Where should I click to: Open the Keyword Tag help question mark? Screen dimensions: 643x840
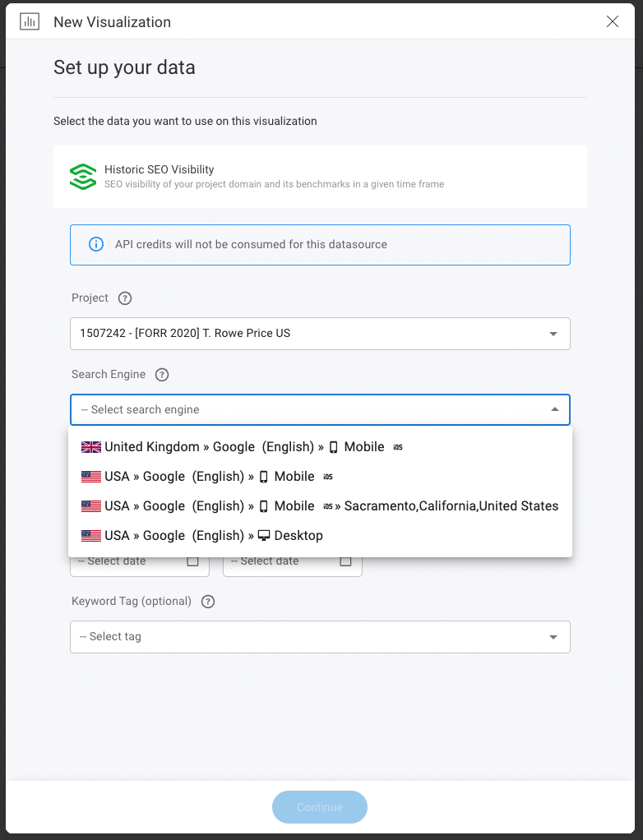(208, 602)
